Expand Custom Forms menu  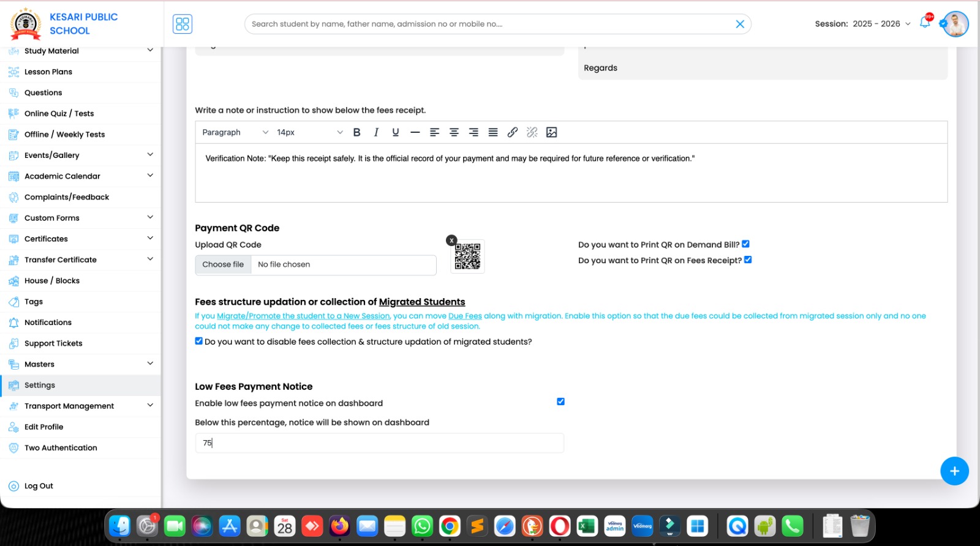click(81, 217)
